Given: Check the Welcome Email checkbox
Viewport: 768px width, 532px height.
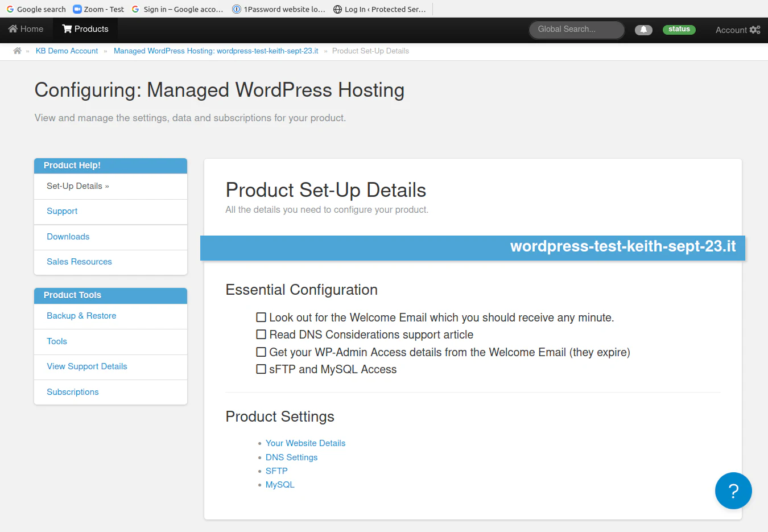Looking at the screenshot, I should pyautogui.click(x=261, y=317).
